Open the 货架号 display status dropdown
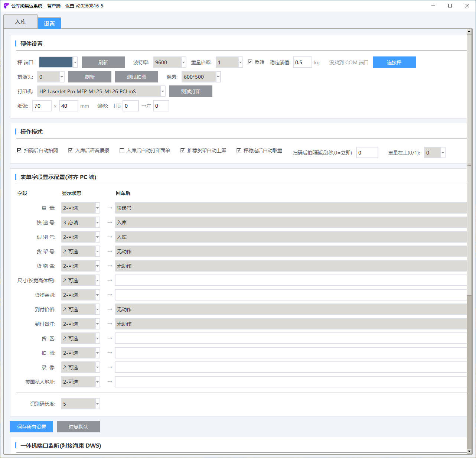Image resolution: width=476 pixels, height=458 pixels. coord(81,251)
